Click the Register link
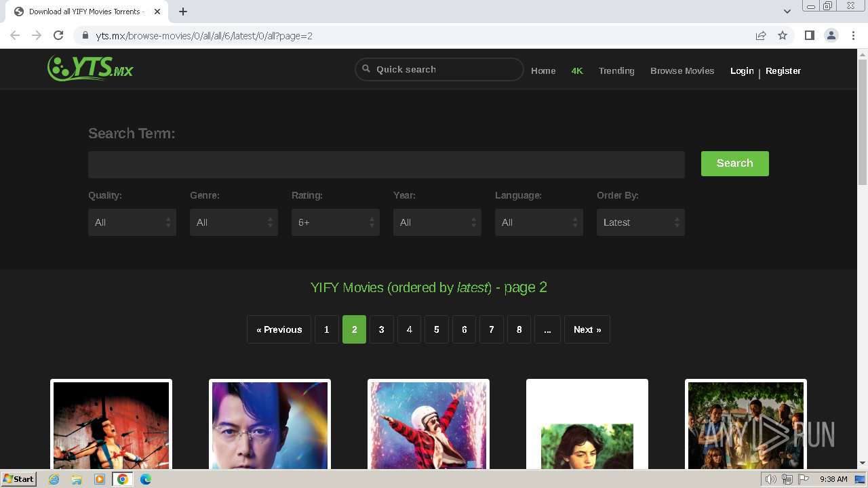 tap(783, 70)
